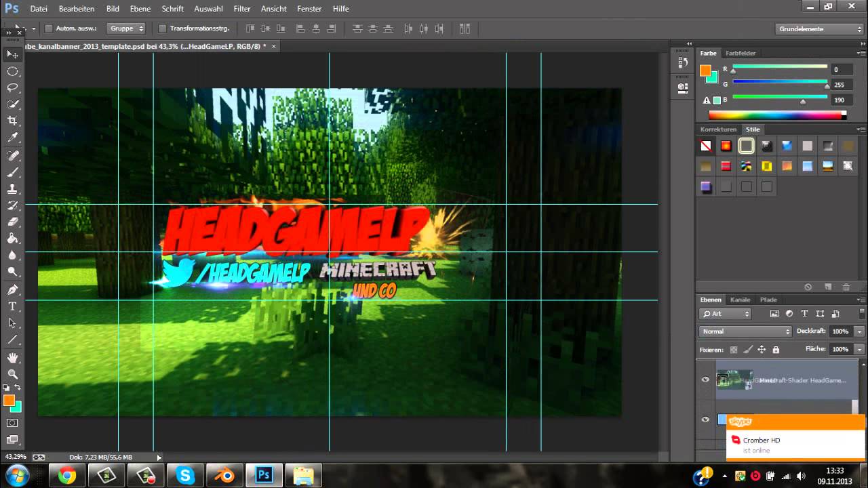868x488 pixels.
Task: Select the Dodge tool
Action: pos(12,272)
